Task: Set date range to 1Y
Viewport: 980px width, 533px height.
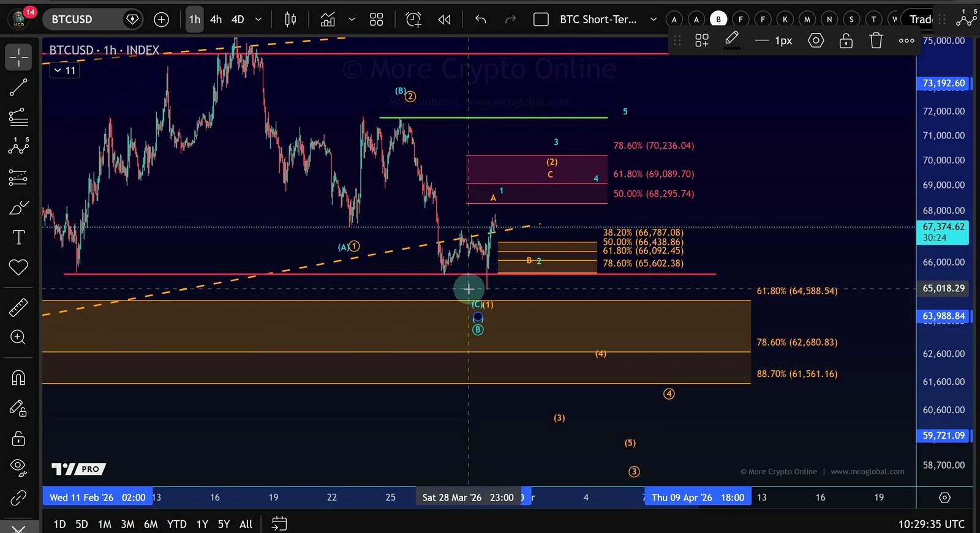Action: (x=202, y=524)
